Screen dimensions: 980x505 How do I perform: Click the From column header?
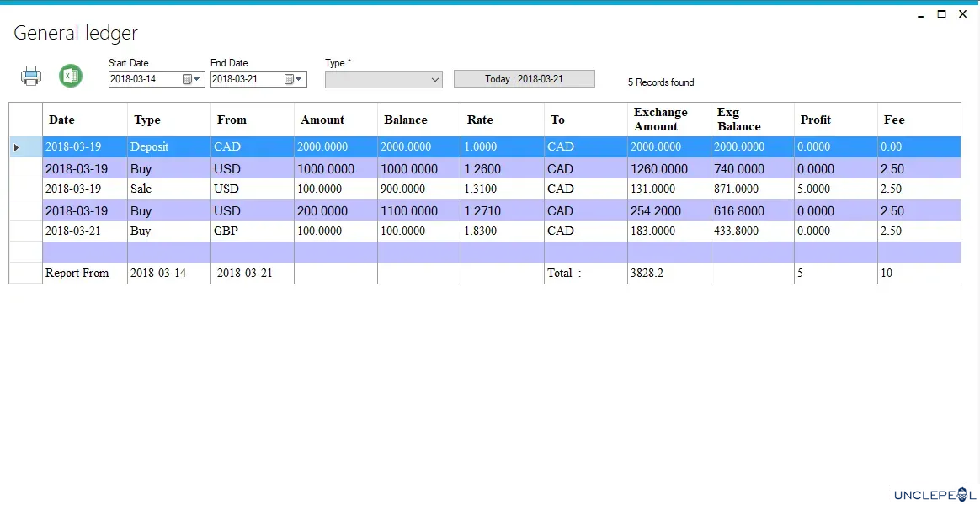pyautogui.click(x=253, y=120)
